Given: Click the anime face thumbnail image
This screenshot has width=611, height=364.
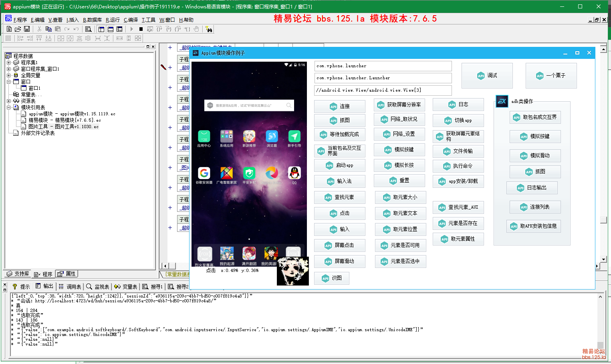Looking at the screenshot, I should (x=293, y=271).
